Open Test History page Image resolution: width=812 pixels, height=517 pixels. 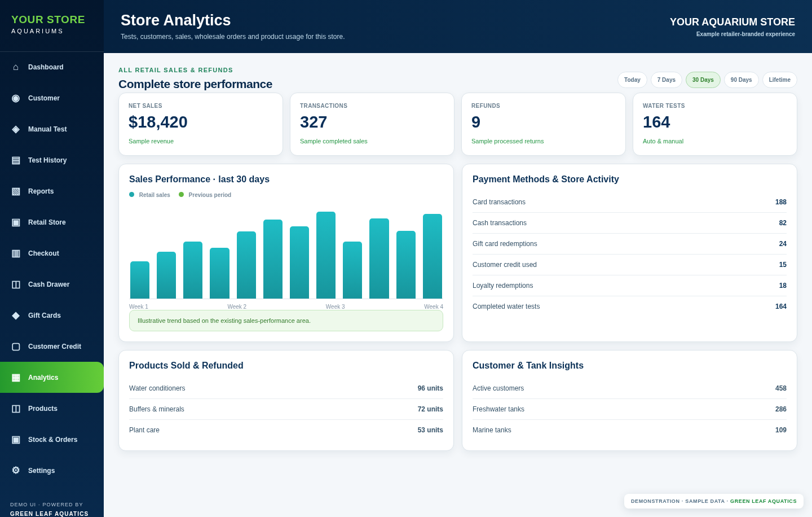coord(52,160)
